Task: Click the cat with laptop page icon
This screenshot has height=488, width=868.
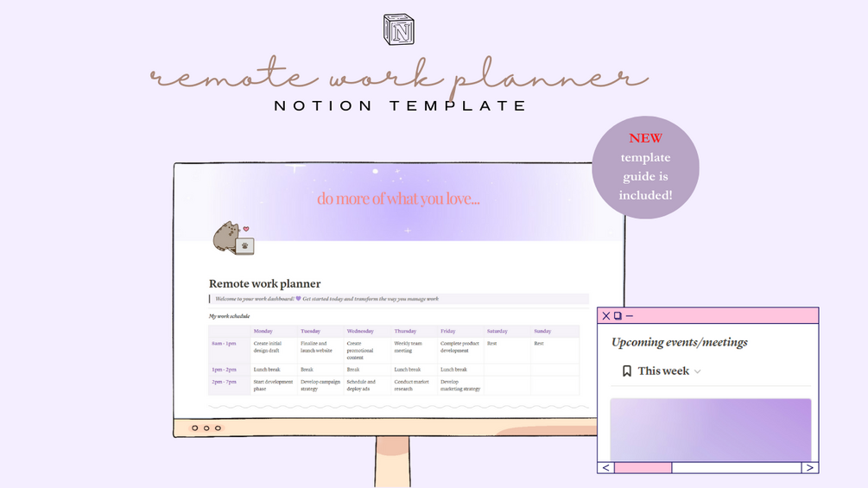Action: coord(233,238)
